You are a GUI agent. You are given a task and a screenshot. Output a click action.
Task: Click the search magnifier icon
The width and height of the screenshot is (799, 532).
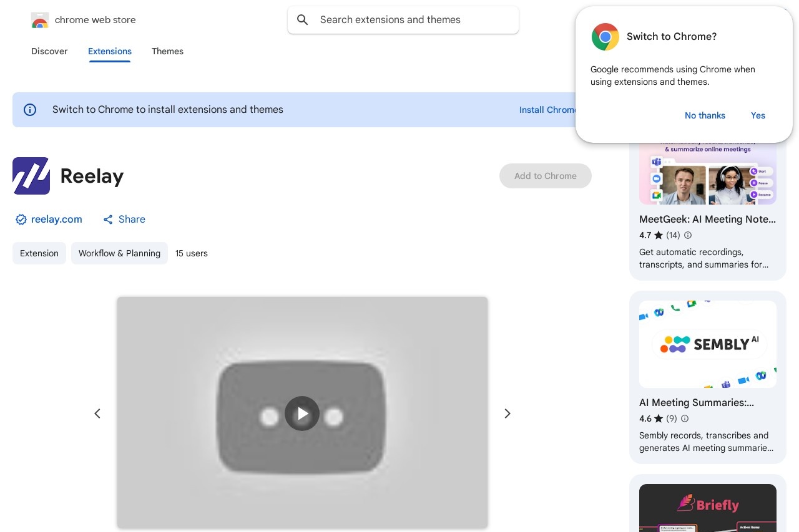tap(303, 20)
